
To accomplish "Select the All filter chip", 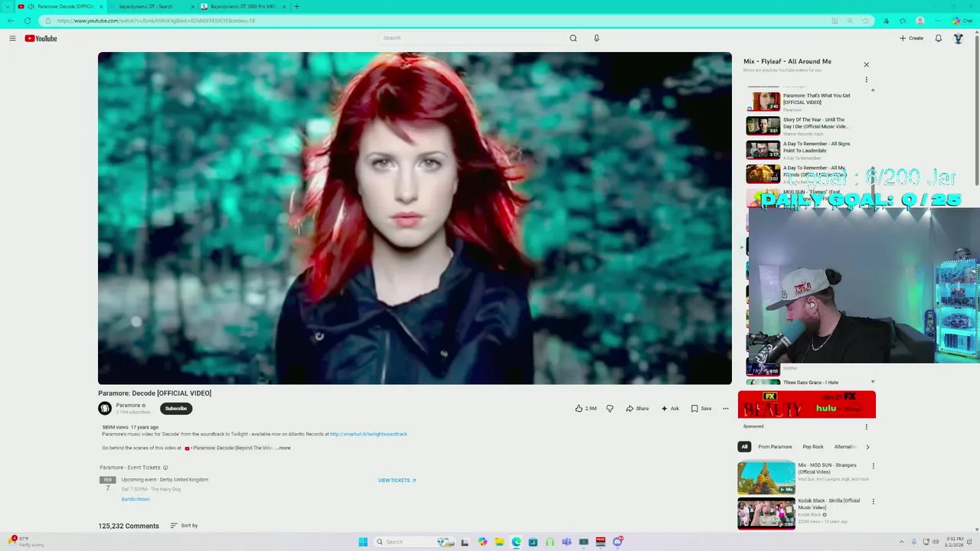I will pos(744,447).
